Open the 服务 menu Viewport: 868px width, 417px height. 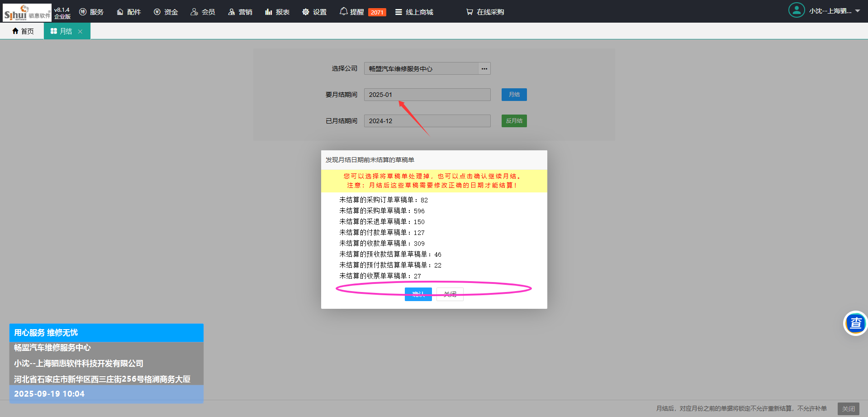91,12
